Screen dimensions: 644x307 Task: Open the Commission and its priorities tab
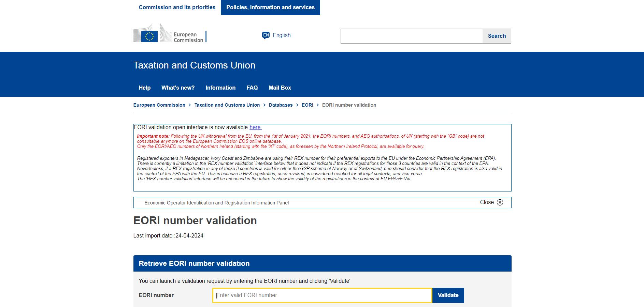[x=177, y=7]
